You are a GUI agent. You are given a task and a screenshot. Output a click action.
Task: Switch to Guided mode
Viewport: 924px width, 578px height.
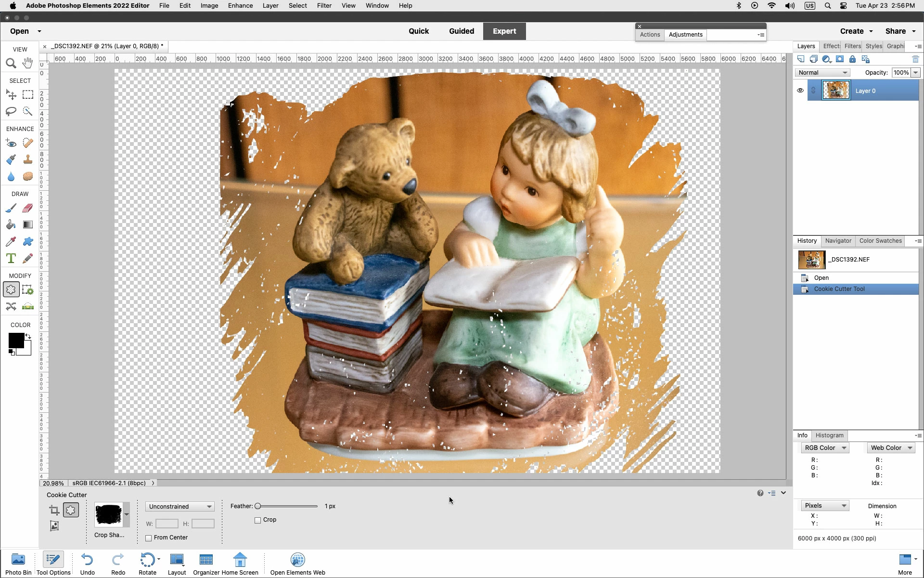(x=461, y=31)
